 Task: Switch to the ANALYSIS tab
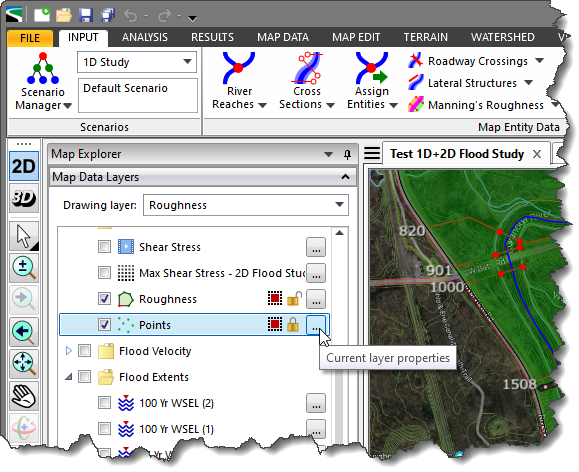145,38
